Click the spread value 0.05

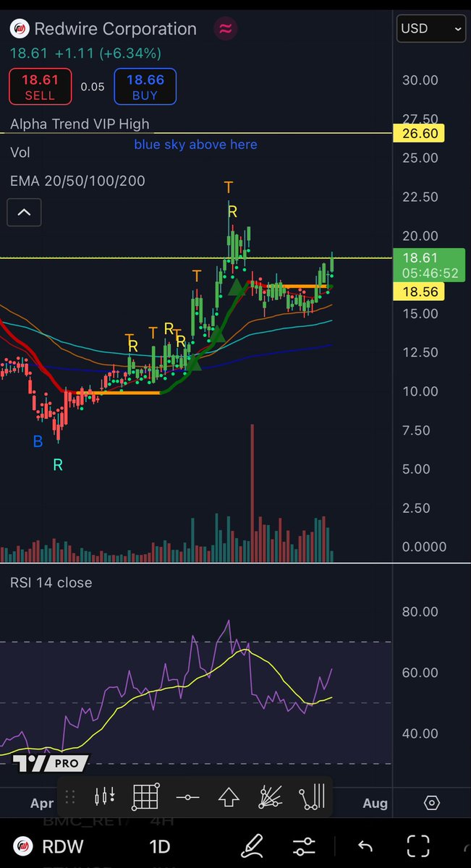point(93,87)
